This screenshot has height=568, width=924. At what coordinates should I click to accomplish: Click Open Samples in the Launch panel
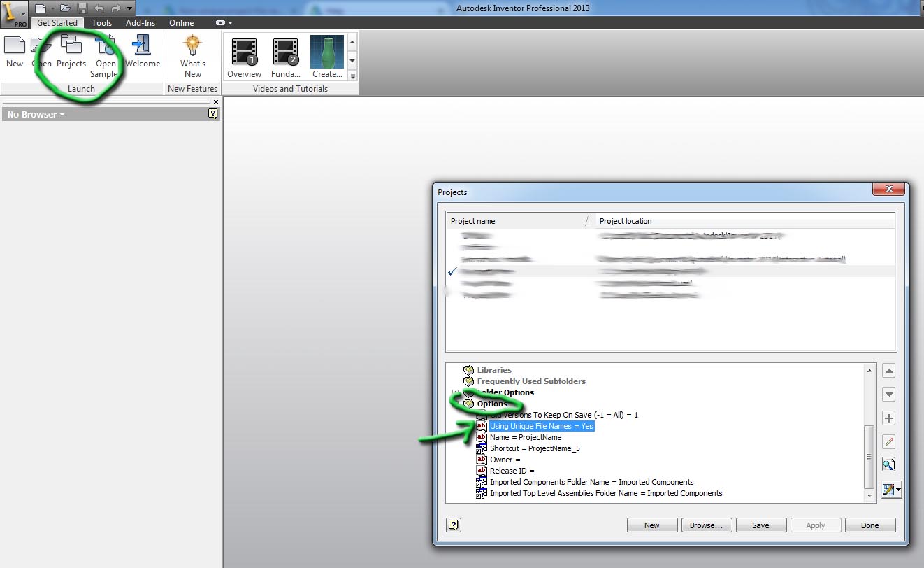pos(106,57)
